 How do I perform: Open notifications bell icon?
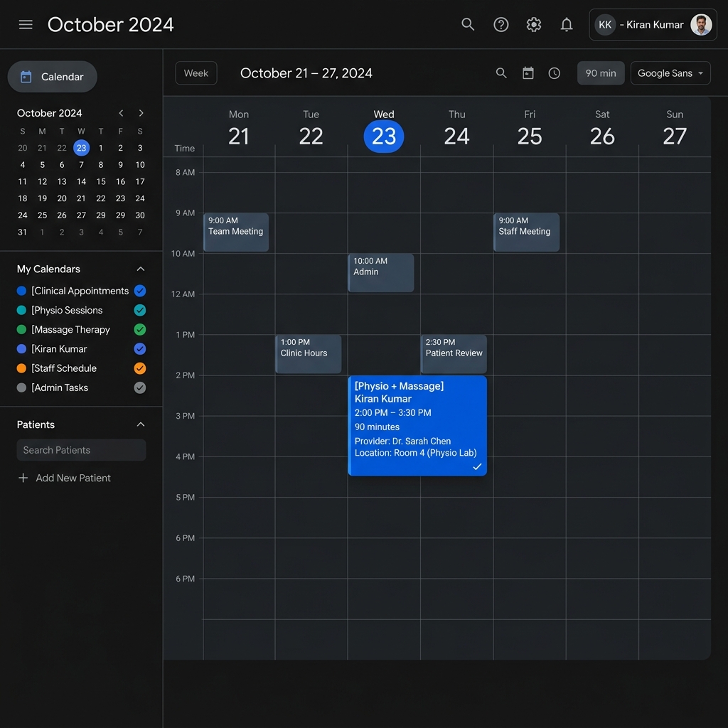tap(567, 25)
